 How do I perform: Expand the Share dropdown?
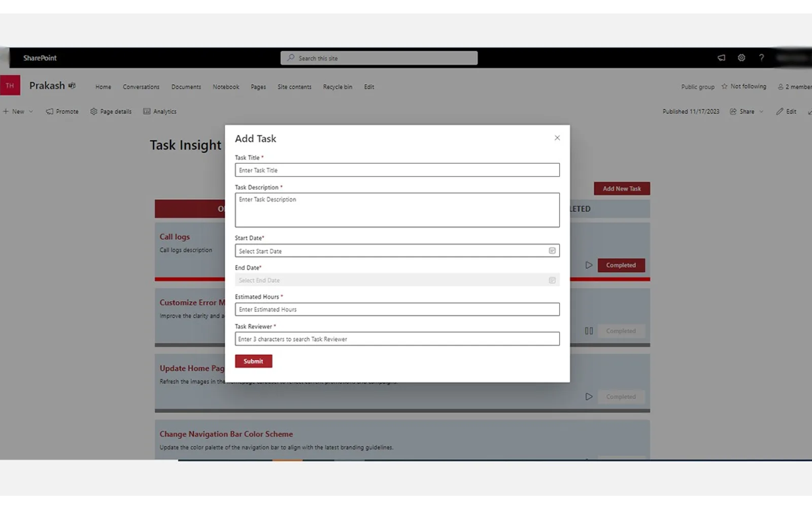click(761, 111)
